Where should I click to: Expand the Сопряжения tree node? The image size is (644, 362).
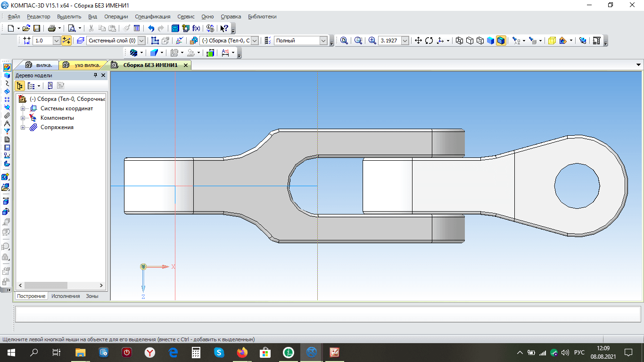[23, 127]
